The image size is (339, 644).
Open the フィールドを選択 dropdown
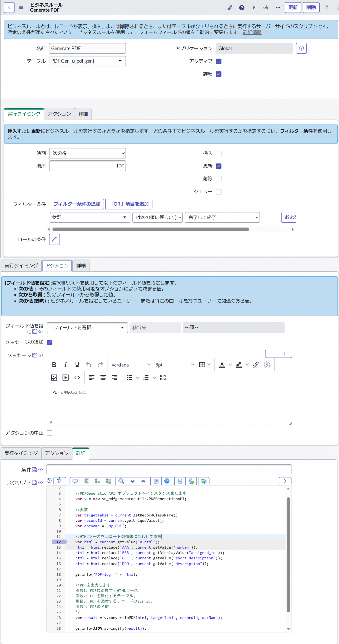[87, 328]
